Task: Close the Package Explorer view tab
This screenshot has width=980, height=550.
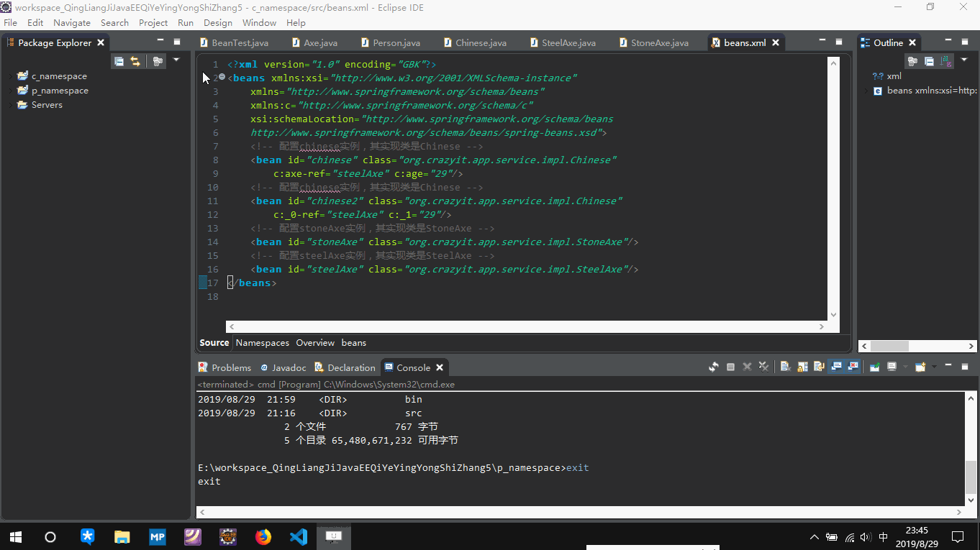Action: coord(101,42)
